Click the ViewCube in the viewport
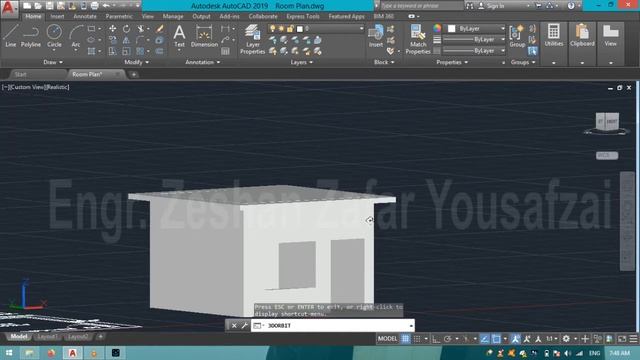The image size is (640, 360). (607, 122)
